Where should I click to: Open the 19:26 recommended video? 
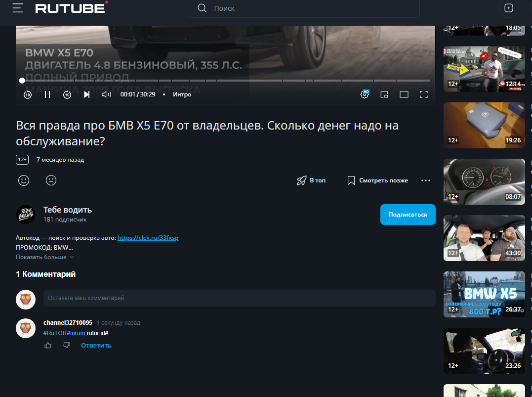point(484,125)
